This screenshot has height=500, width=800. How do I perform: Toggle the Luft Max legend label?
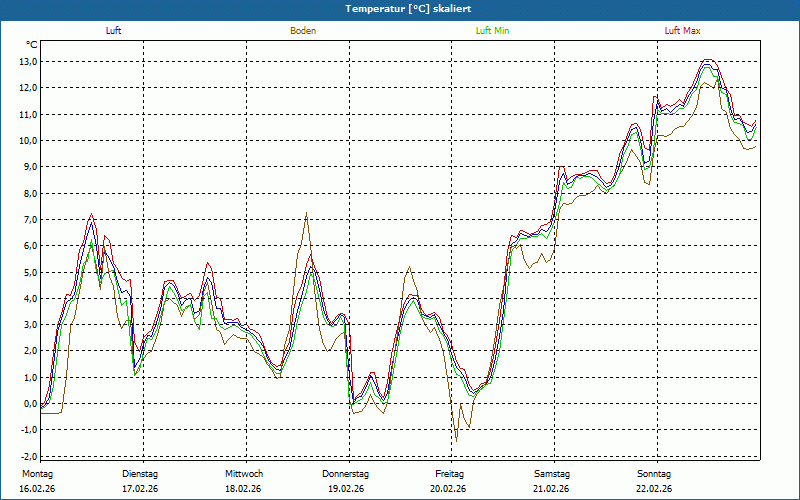[682, 31]
